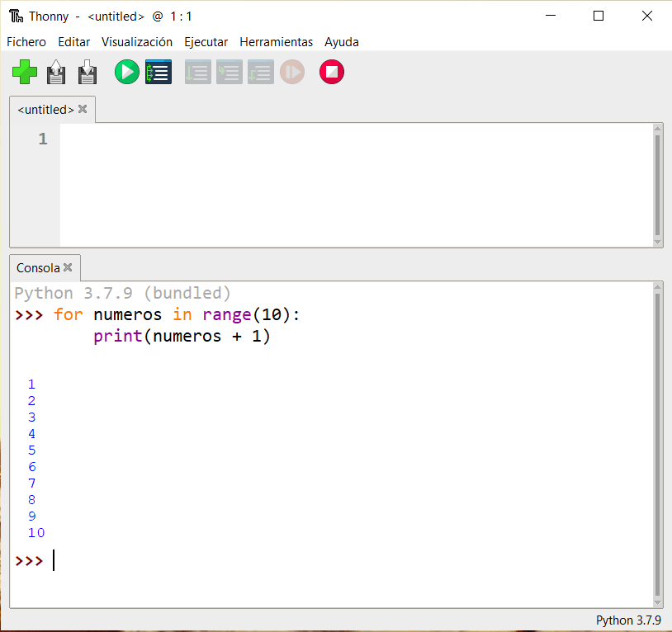Image resolution: width=672 pixels, height=632 pixels.
Task: Open the Editar menu
Action: (x=74, y=42)
